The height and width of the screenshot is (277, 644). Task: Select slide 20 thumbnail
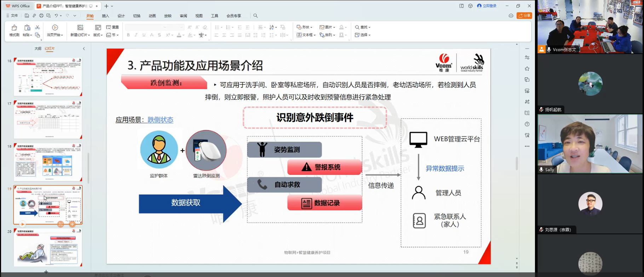coord(48,247)
